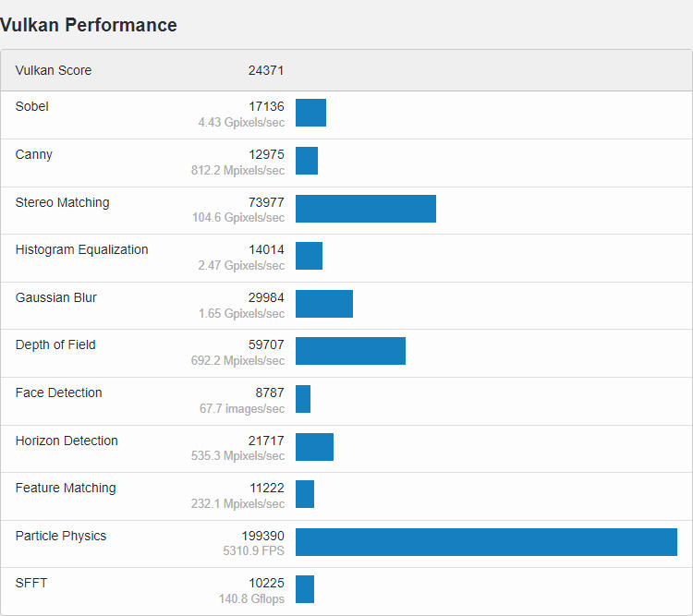Click the Sobel score bar

310,113
